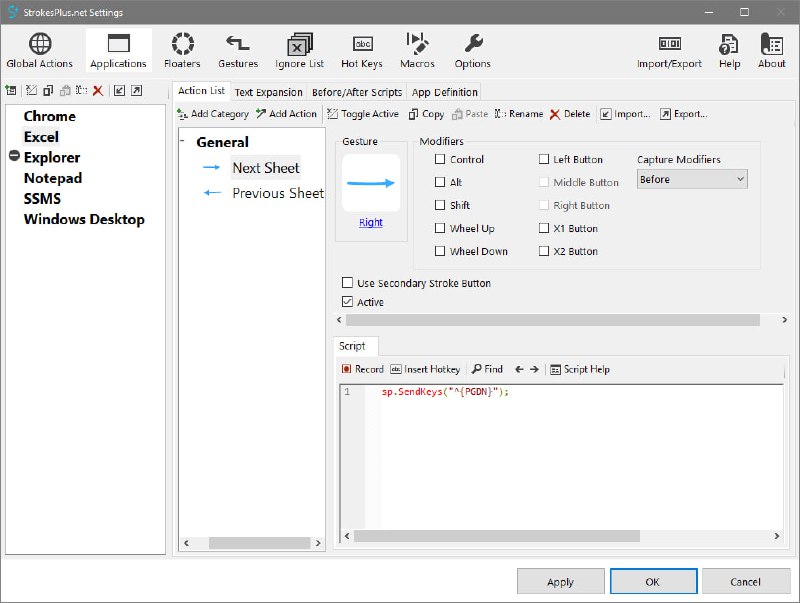Open the Capture Modifiers dropdown
This screenshot has width=800, height=603.
(x=691, y=179)
